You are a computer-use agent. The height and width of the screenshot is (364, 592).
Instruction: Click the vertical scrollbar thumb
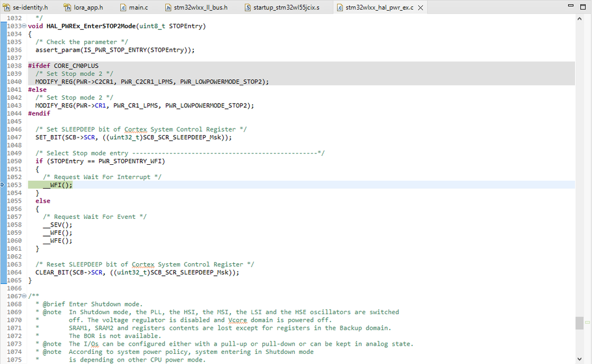pyautogui.click(x=580, y=323)
